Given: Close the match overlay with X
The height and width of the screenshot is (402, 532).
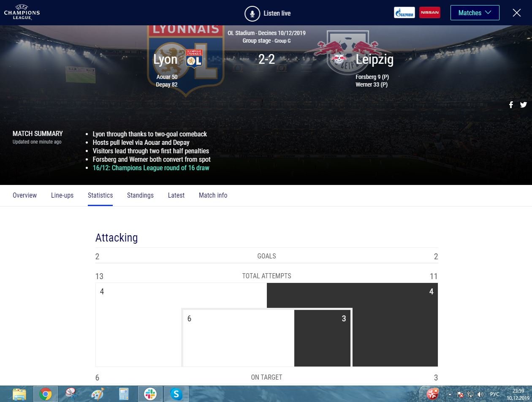Looking at the screenshot, I should [x=516, y=13].
